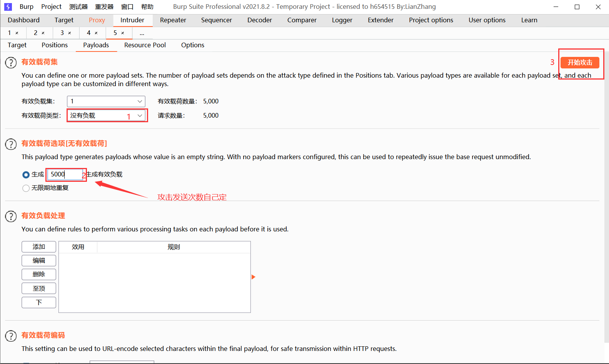Open the Project menu
This screenshot has height=364, width=609.
[x=51, y=7]
